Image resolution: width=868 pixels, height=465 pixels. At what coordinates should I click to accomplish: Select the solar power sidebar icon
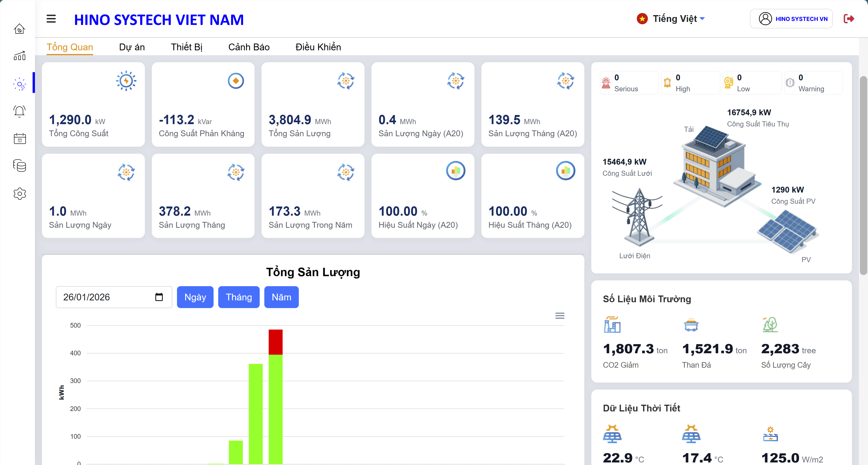tap(20, 84)
